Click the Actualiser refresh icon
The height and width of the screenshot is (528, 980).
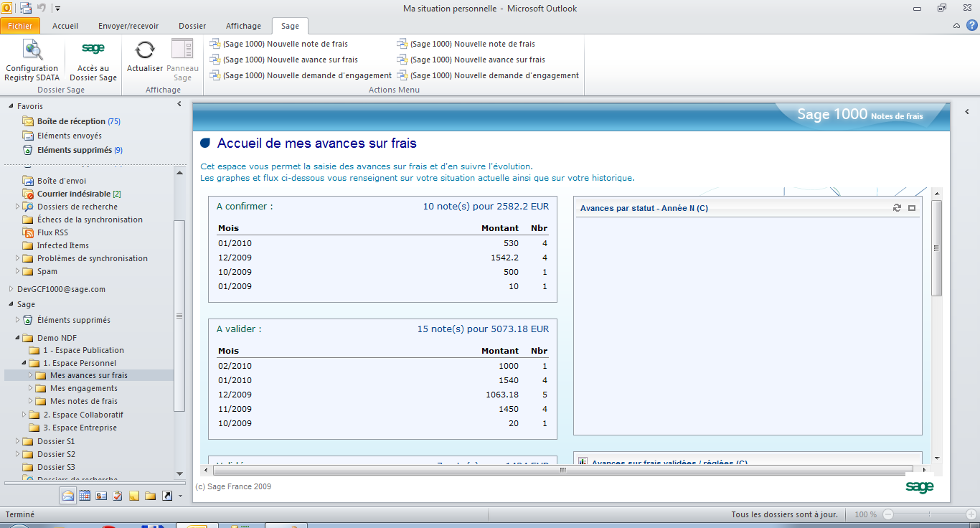145,56
